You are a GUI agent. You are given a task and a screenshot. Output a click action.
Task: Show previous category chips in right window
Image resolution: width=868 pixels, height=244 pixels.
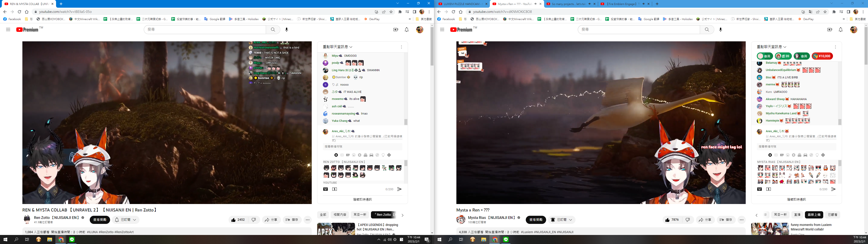tap(757, 215)
